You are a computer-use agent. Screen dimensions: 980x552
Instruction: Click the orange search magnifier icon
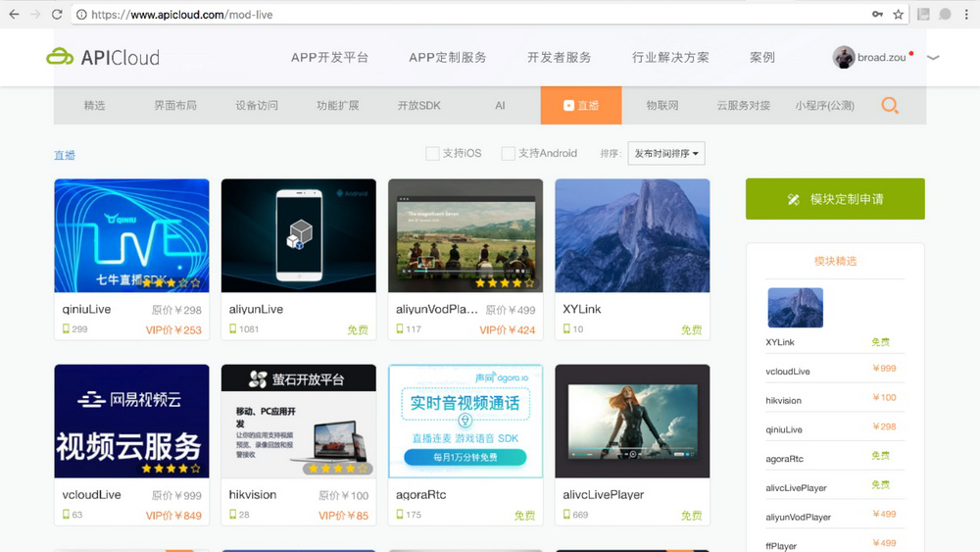(890, 105)
